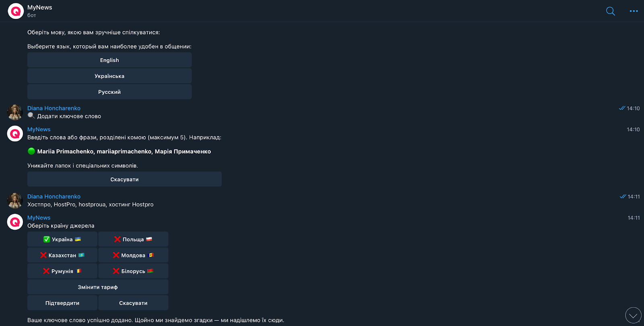Open MyNews sender name at 14:10
This screenshot has height=326, width=644.
39,129
